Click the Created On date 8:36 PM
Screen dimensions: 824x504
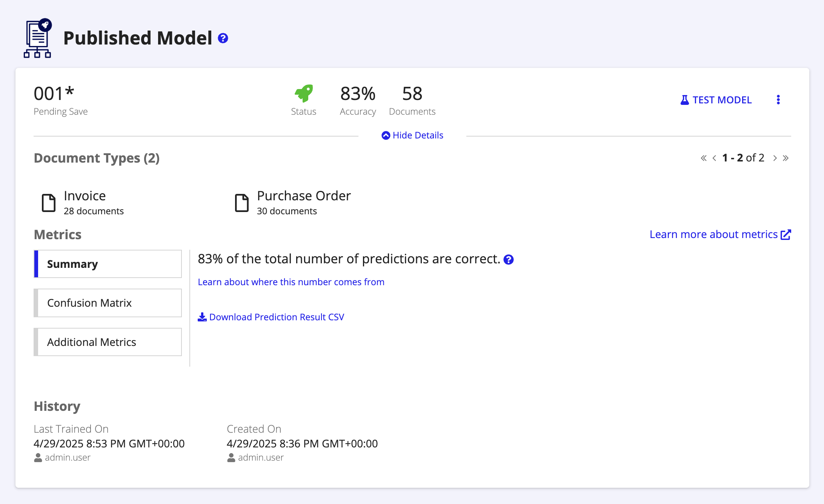pos(302,444)
